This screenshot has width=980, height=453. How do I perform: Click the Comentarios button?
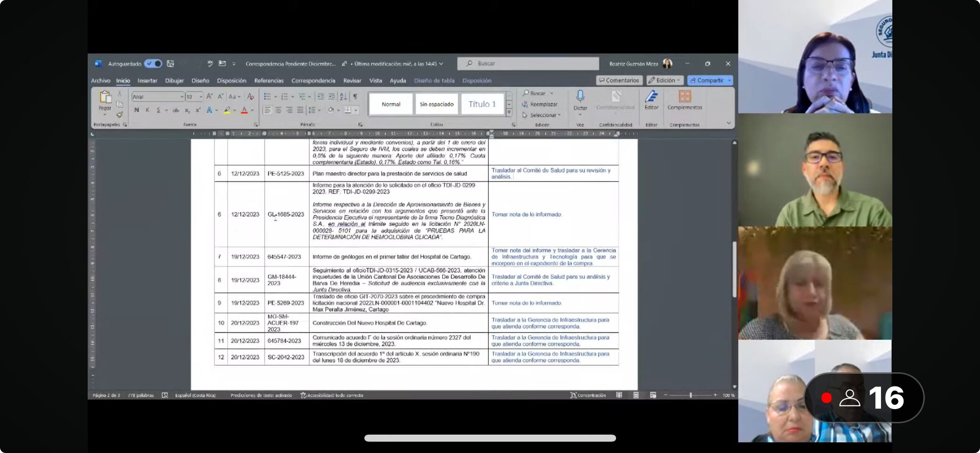click(619, 81)
